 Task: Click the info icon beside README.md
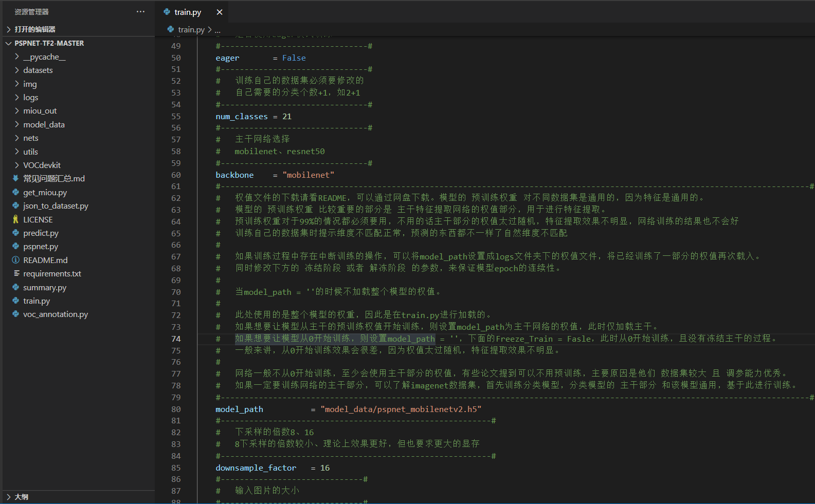[x=16, y=260]
